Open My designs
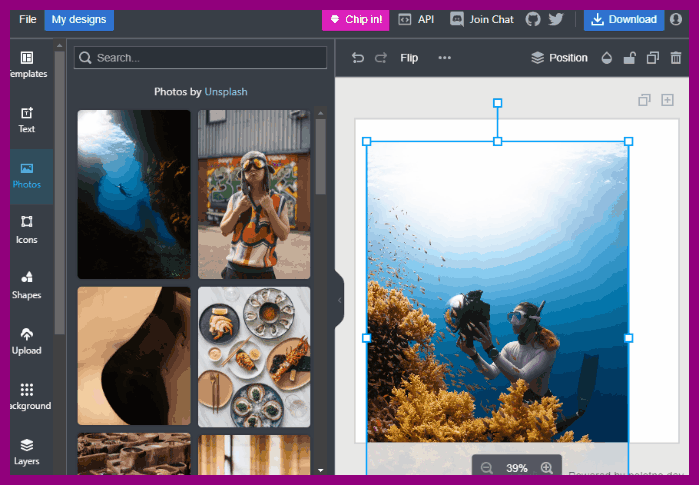 pyautogui.click(x=79, y=20)
